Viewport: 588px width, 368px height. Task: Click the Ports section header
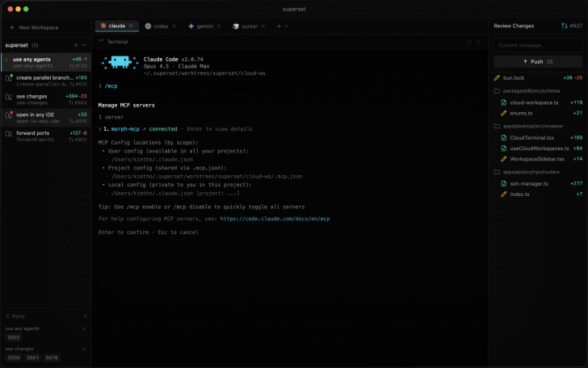coord(46,316)
